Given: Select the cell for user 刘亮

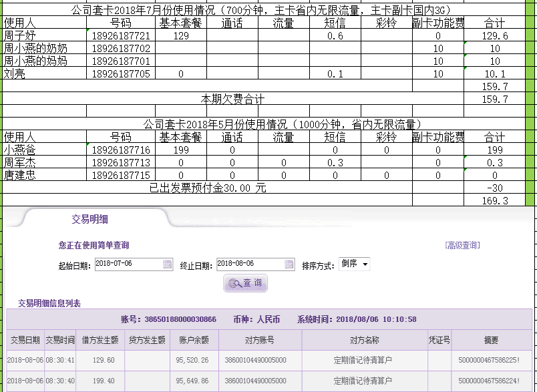Looking at the screenshot, I should point(44,73).
